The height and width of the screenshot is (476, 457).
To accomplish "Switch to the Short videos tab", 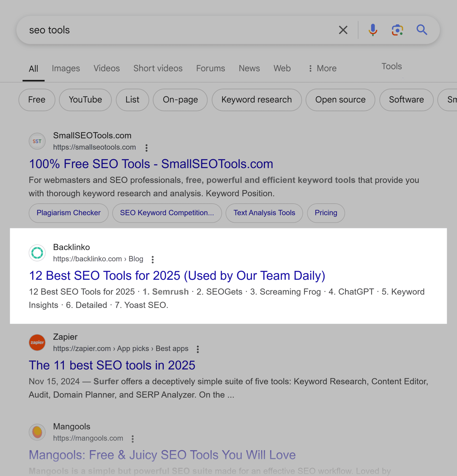I will point(158,68).
